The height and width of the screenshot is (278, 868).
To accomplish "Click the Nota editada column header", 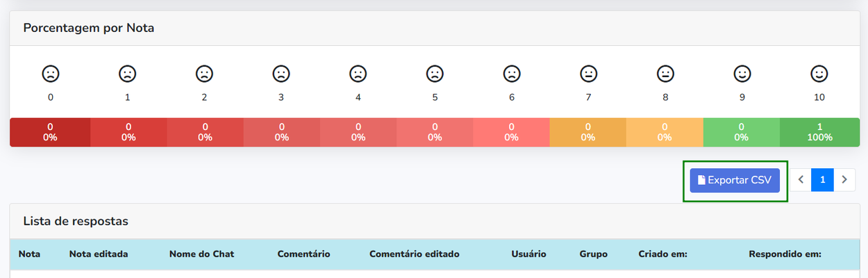I will 99,254.
